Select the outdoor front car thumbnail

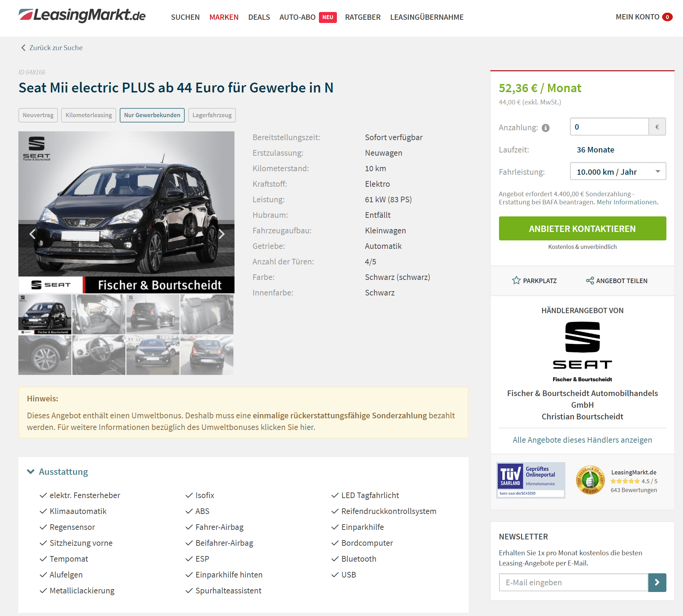pyautogui.click(x=153, y=355)
